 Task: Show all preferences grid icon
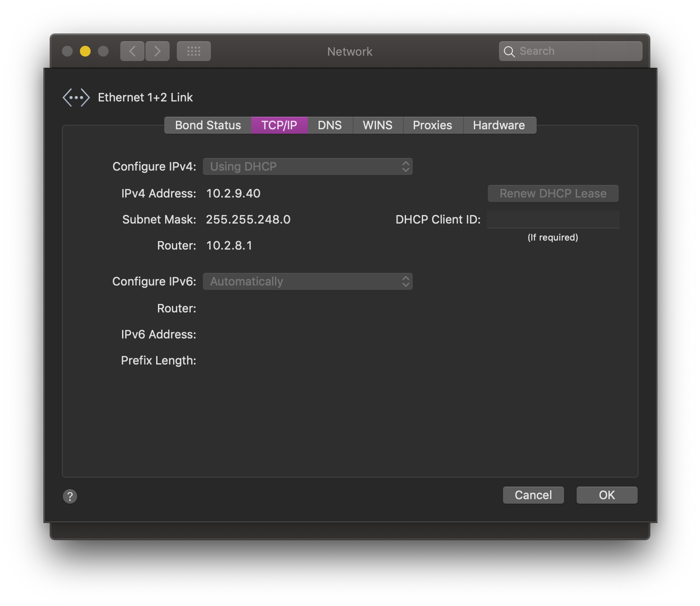tap(193, 51)
